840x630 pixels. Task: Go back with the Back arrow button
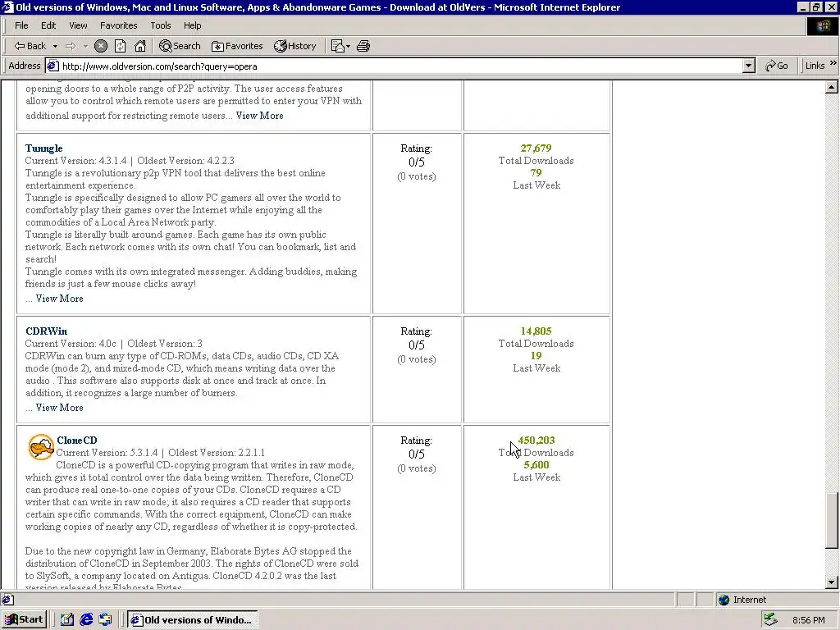pyautogui.click(x=30, y=46)
